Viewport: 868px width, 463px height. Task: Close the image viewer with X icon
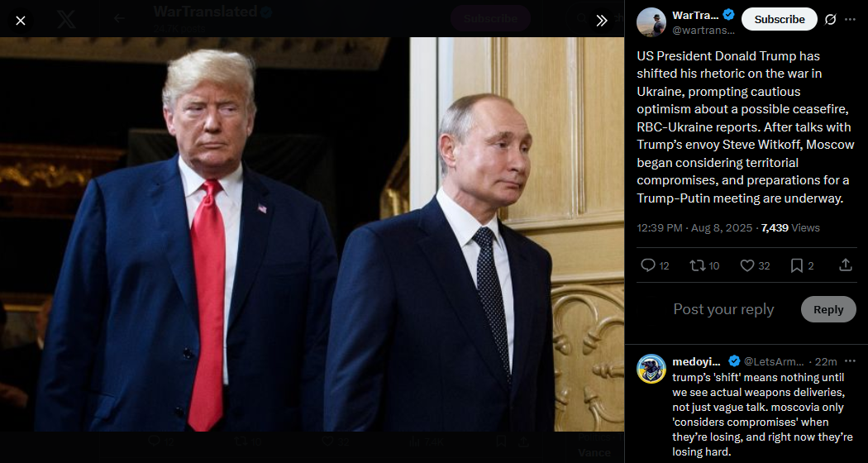[x=21, y=21]
